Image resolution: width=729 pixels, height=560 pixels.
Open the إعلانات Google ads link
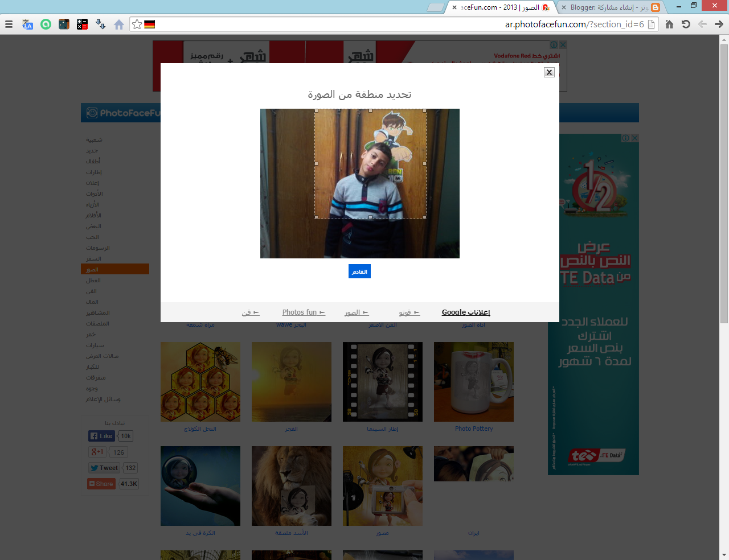coord(466,312)
